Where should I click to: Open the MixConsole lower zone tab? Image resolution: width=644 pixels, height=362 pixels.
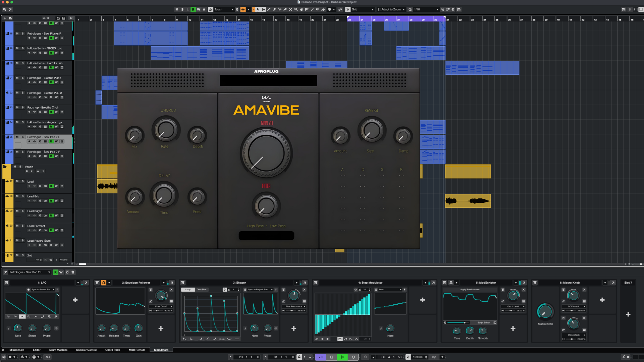click(17, 350)
